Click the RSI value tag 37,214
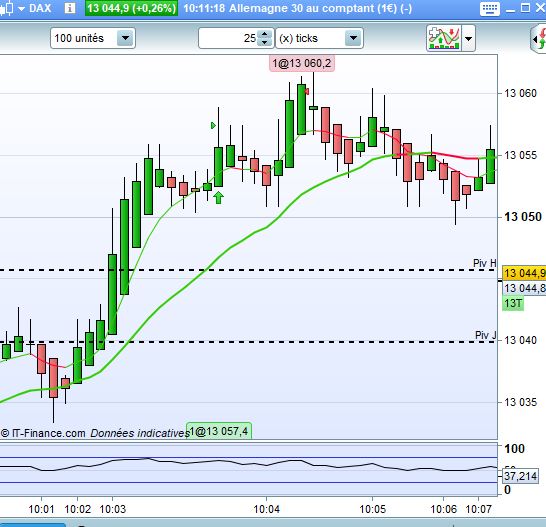This screenshot has height=527, width=546. [x=520, y=476]
